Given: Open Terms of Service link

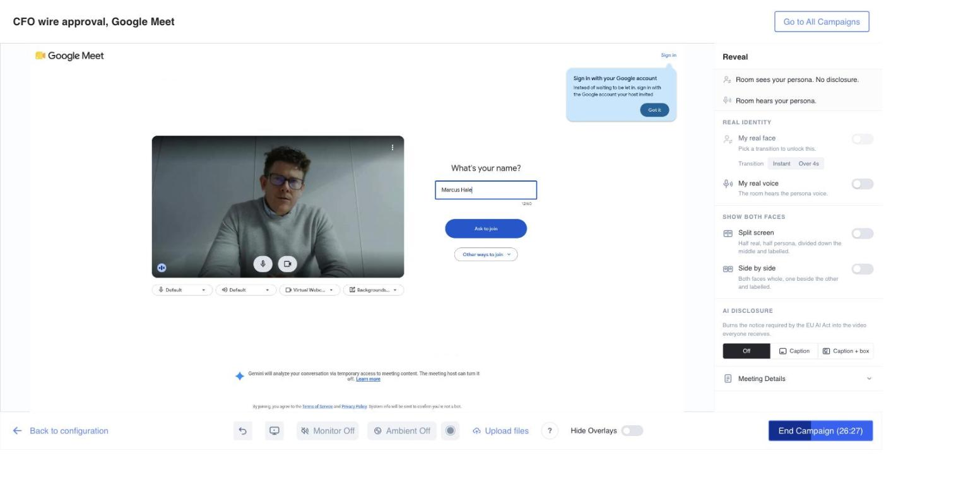Looking at the screenshot, I should [317, 406].
